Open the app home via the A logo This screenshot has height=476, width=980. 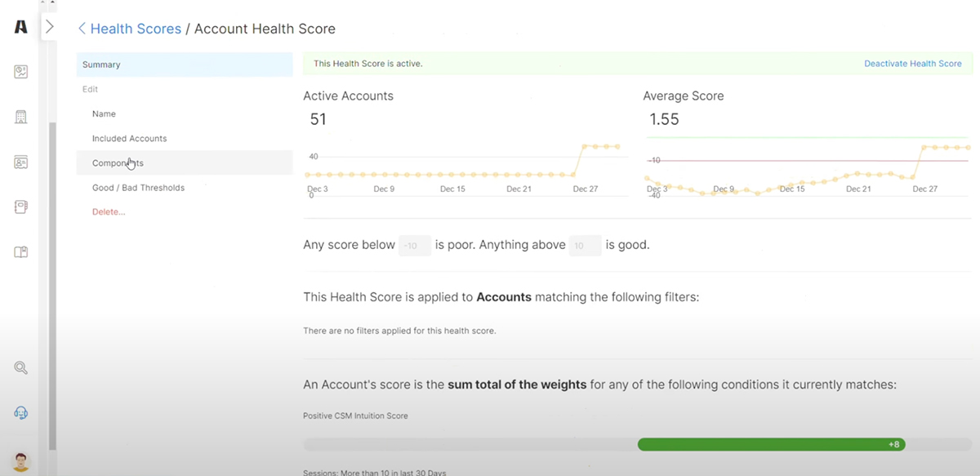(x=20, y=25)
